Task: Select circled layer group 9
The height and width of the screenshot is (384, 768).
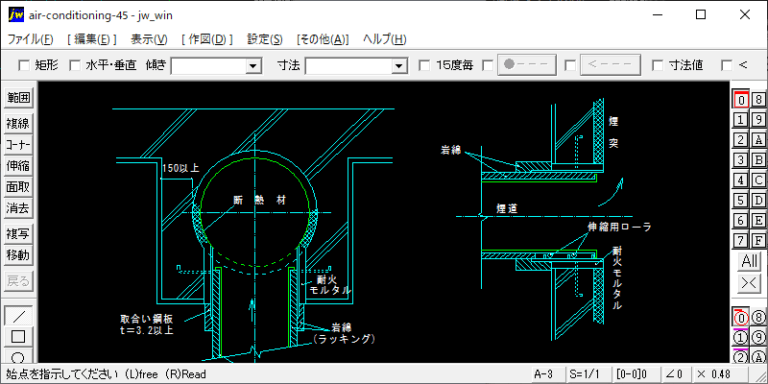Action: [x=758, y=337]
